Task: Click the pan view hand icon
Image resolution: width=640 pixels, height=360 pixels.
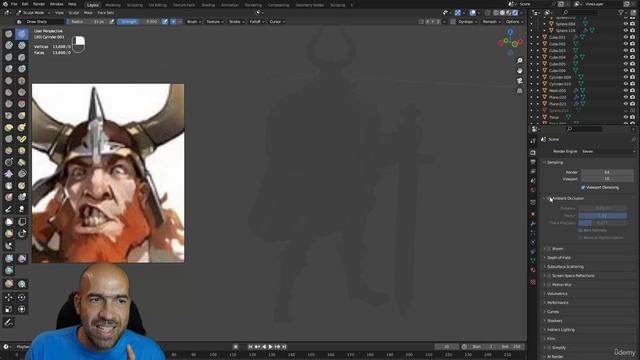Action: pos(520,71)
